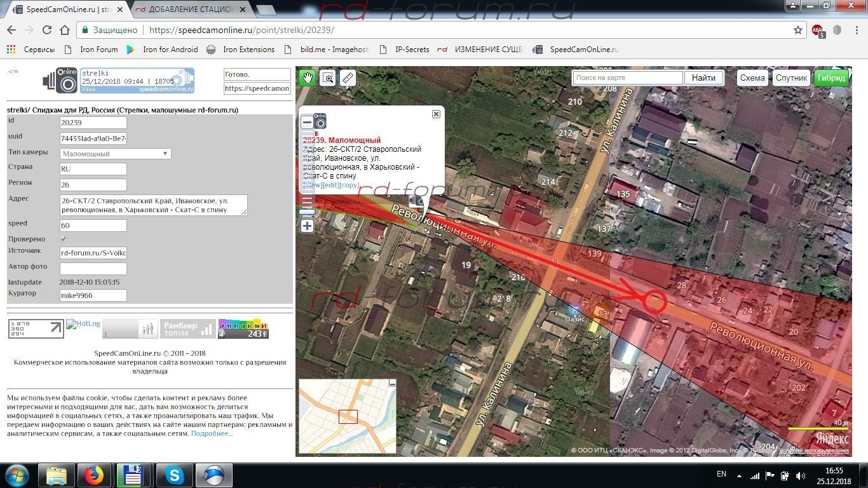Click the Найти map search button
The height and width of the screenshot is (488, 868).
(703, 78)
